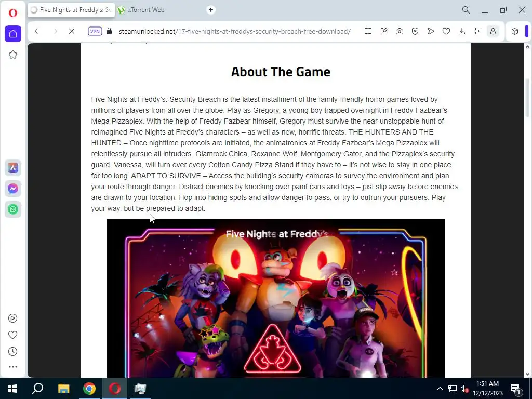Open Aria AI icon in sidebar
The width and height of the screenshot is (532, 399).
coord(13,168)
